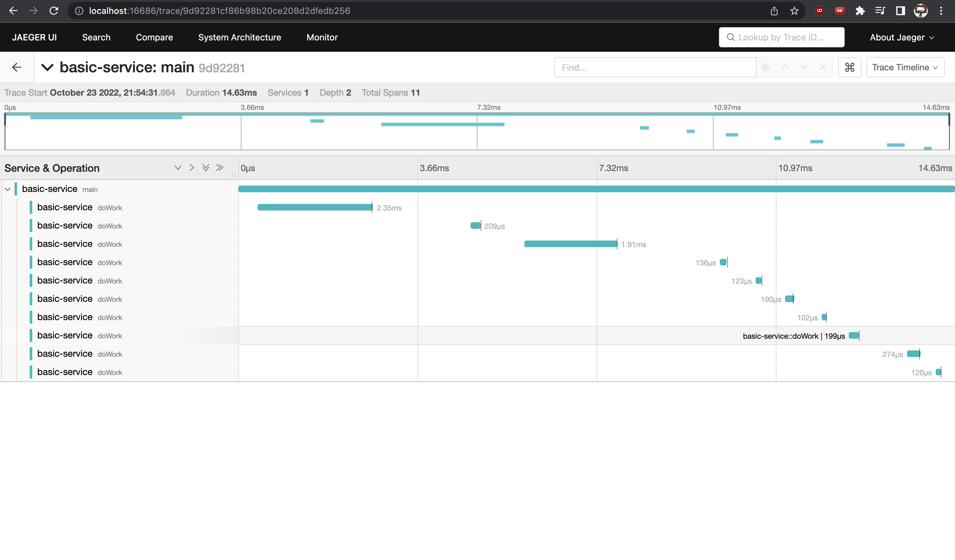Viewport: 955px width, 560px height.
Task: Jump to next search result arrow
Action: (x=803, y=68)
